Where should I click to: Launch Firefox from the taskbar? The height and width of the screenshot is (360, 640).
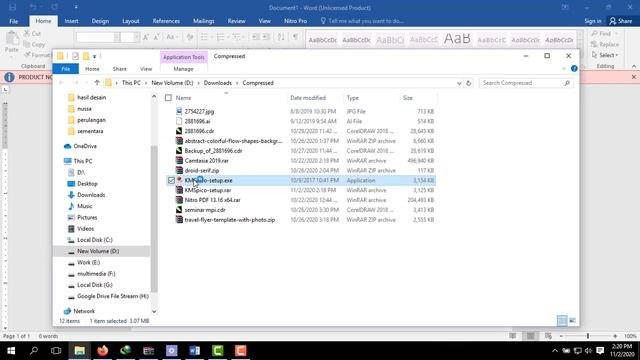coord(102,351)
